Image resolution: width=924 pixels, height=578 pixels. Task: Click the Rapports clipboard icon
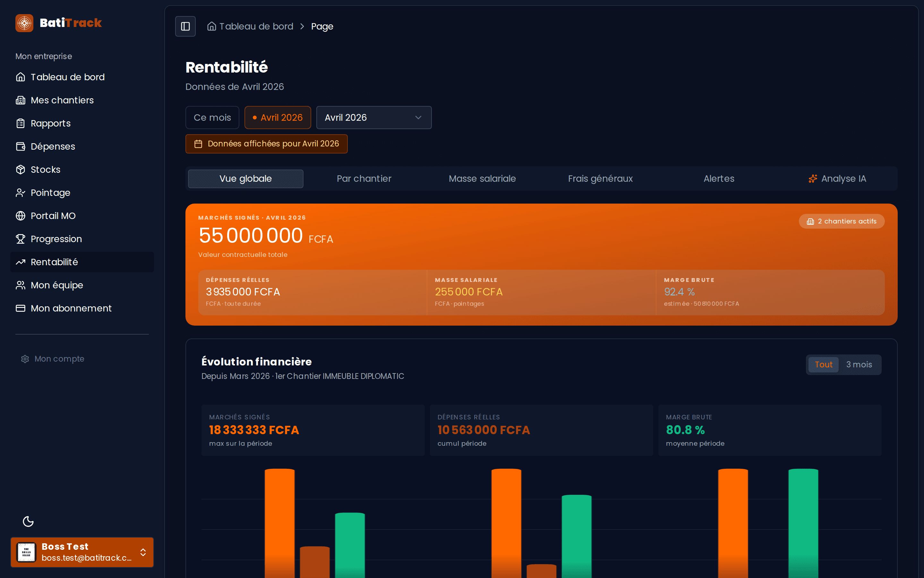[21, 124]
